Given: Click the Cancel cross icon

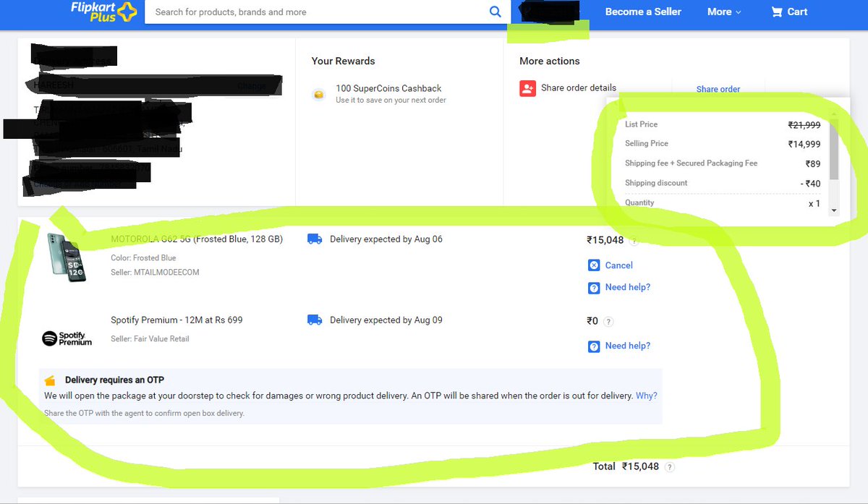Looking at the screenshot, I should [594, 265].
